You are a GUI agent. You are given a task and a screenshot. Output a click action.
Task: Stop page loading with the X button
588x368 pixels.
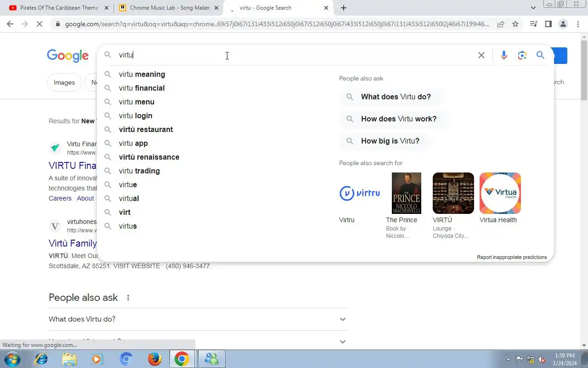pyautogui.click(x=40, y=24)
